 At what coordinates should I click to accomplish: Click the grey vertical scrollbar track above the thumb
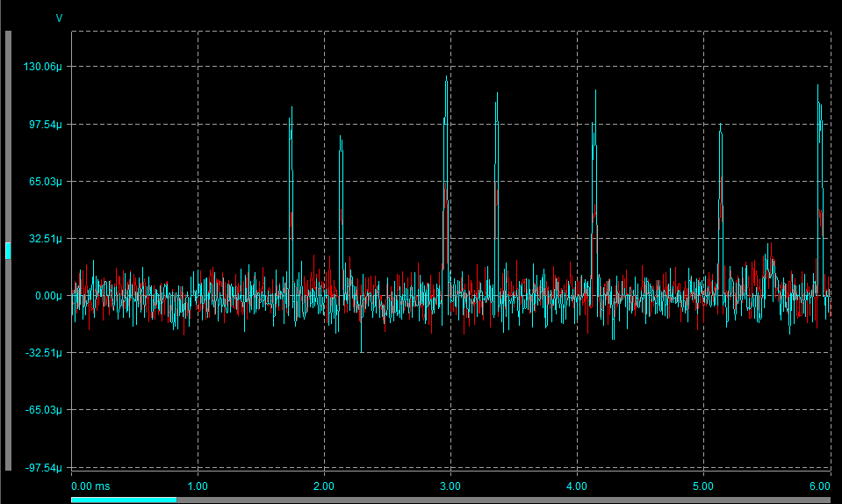coord(8,137)
